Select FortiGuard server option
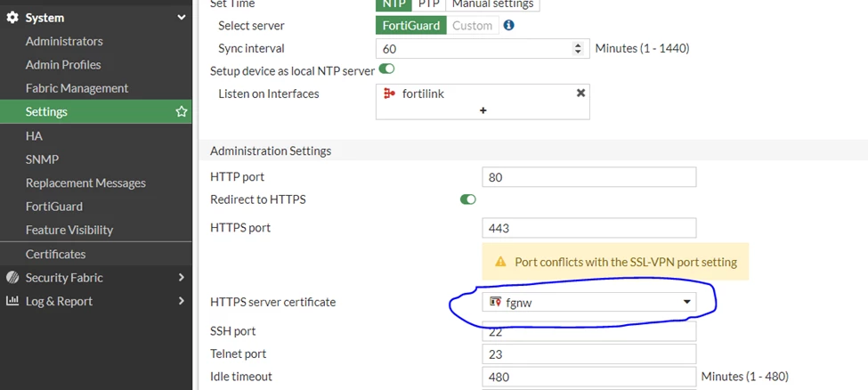This screenshot has width=868, height=390. coord(410,26)
